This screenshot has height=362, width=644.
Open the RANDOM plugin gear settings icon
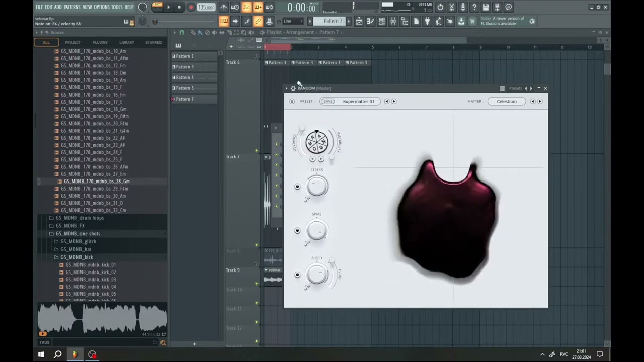tap(293, 88)
